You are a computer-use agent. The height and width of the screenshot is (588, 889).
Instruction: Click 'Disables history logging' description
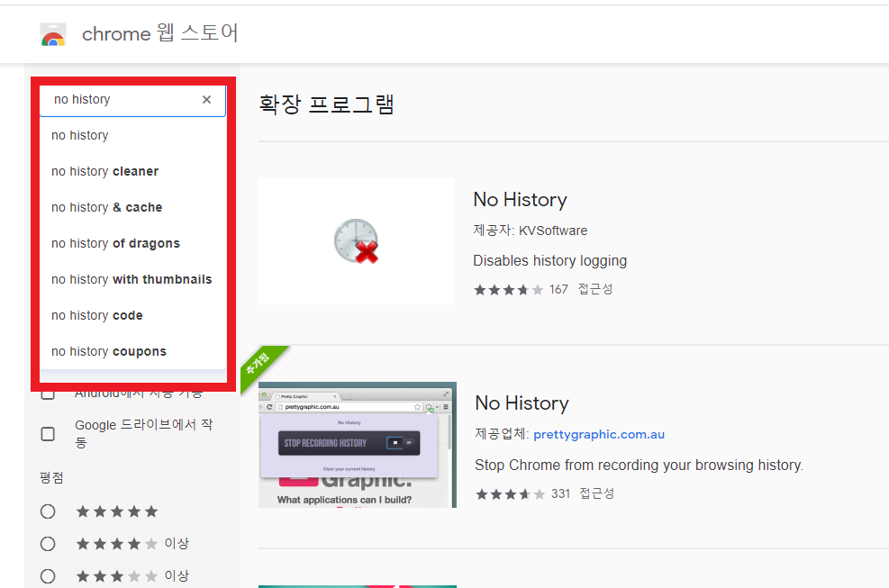(x=550, y=261)
